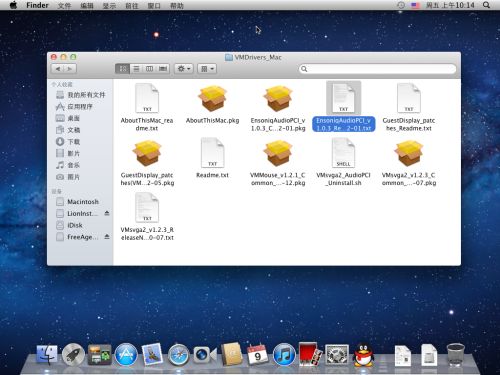Open iCal calendar from the Dock

[257, 354]
